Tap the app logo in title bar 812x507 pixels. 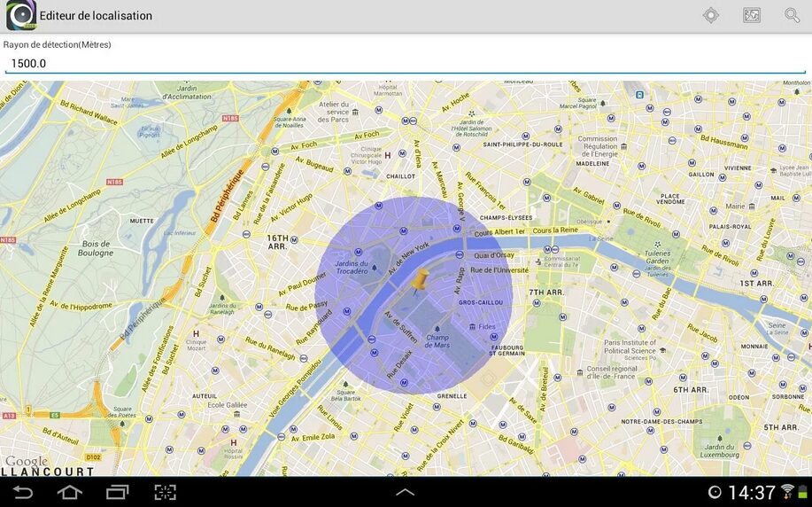point(20,16)
